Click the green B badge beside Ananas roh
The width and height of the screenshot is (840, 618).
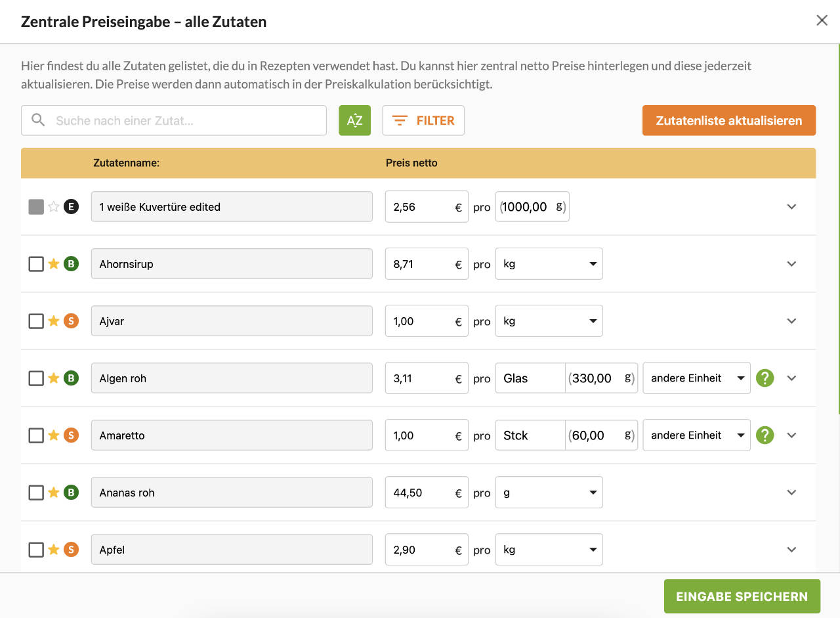(71, 493)
